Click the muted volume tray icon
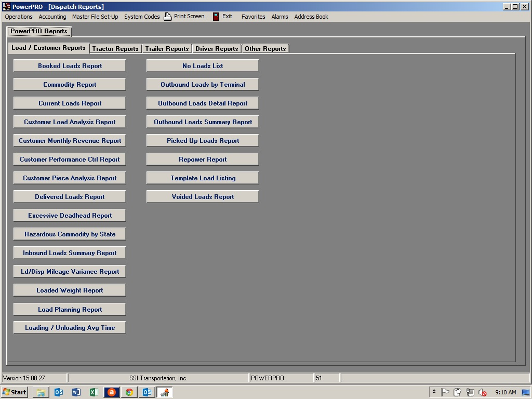 click(482, 393)
